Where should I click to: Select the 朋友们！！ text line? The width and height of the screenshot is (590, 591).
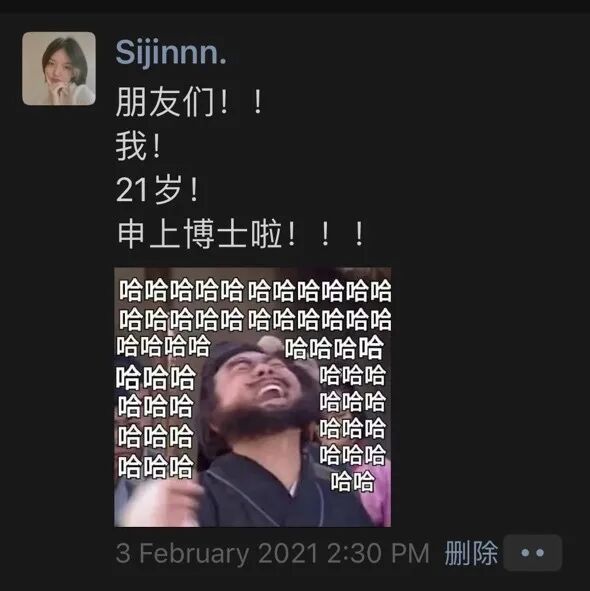(x=189, y=102)
